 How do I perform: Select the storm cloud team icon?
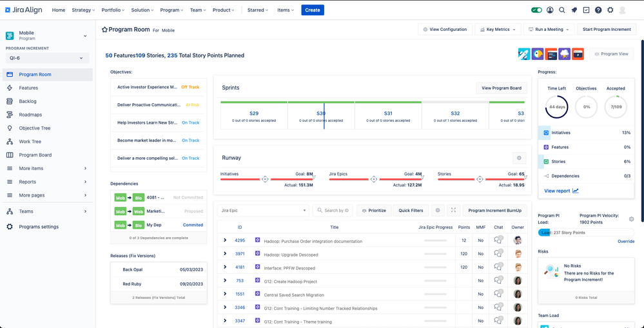[564, 53]
